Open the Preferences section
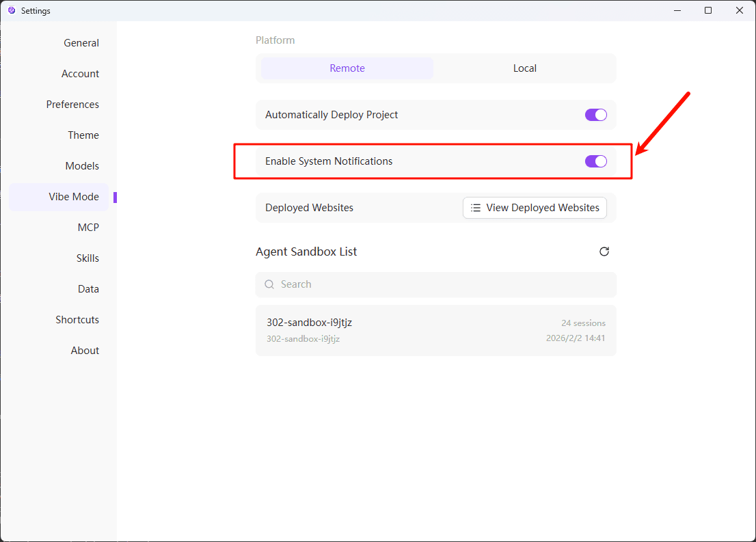756x542 pixels. click(72, 105)
